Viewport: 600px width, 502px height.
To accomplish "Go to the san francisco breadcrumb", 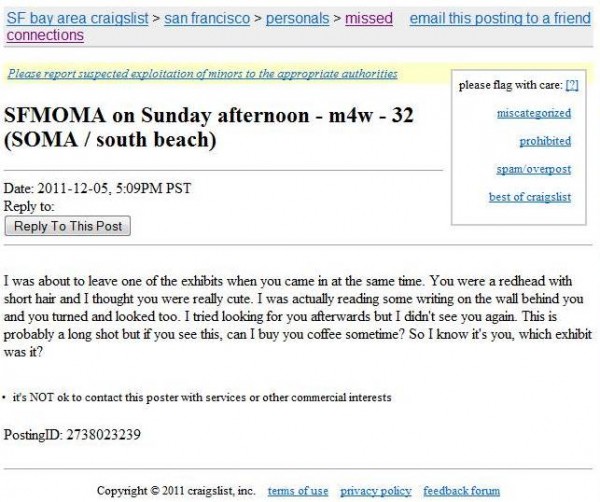I will [x=207, y=18].
